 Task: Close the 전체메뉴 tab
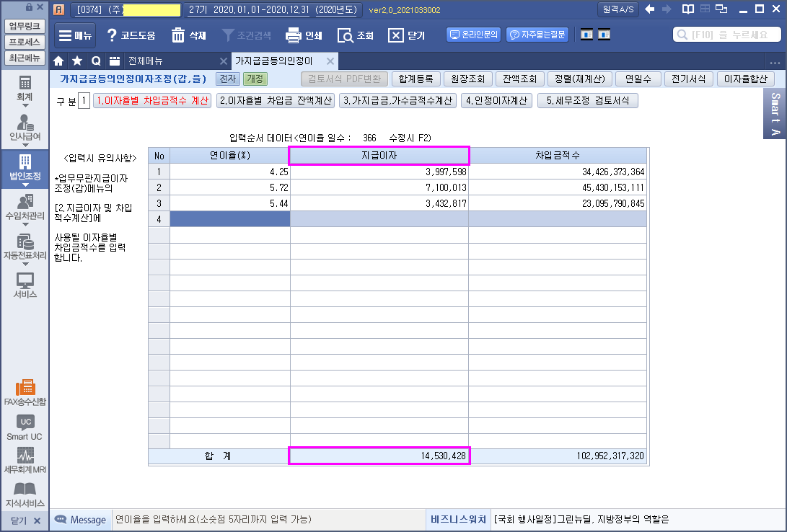point(224,61)
